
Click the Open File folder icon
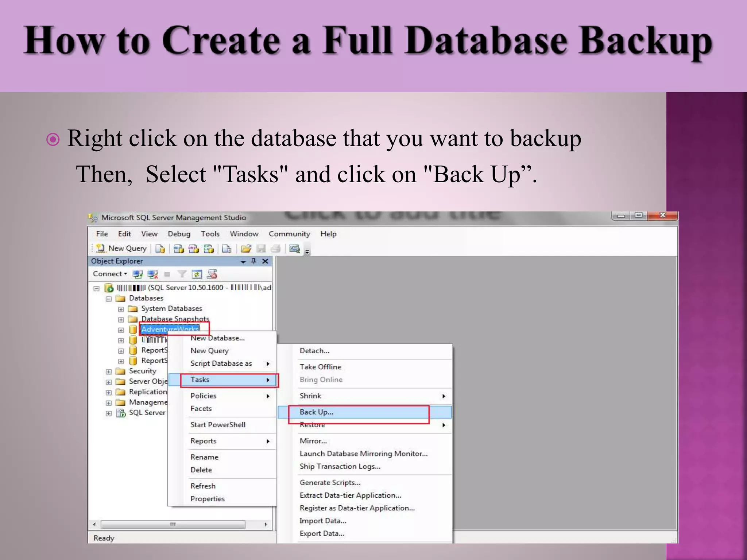(246, 249)
